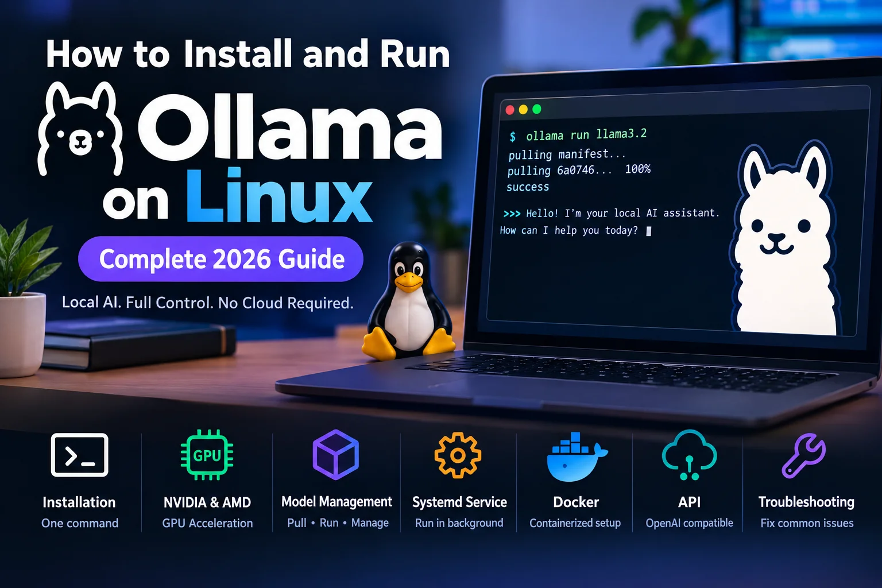This screenshot has width=882, height=588.
Task: Select the "Fix common issues" subtitle
Action: [x=807, y=523]
